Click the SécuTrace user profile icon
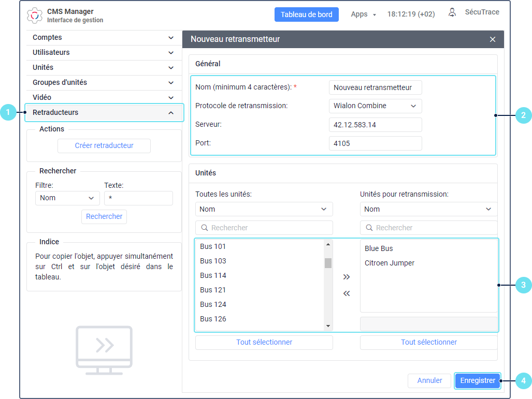 coord(452,13)
